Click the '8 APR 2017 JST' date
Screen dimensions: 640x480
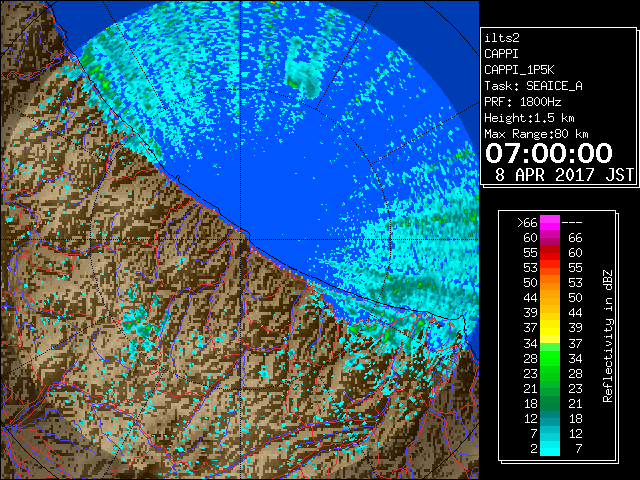[x=564, y=175]
